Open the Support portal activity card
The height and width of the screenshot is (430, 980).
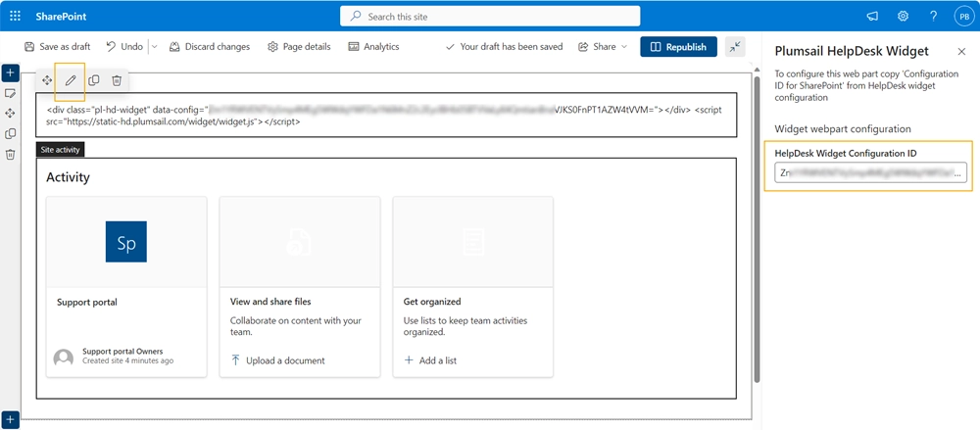[x=126, y=287]
